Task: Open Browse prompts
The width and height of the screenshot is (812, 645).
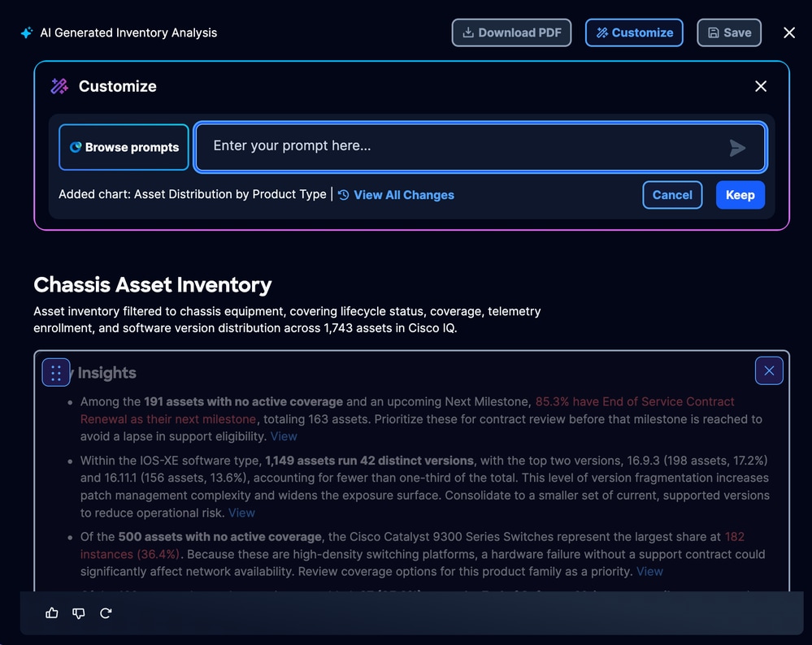Action: (124, 147)
